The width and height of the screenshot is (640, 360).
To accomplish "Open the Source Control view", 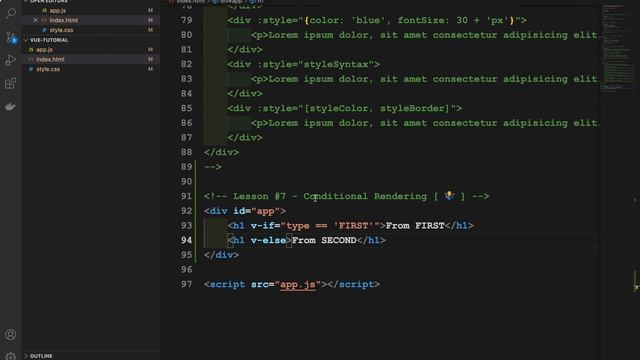I will (x=11, y=37).
